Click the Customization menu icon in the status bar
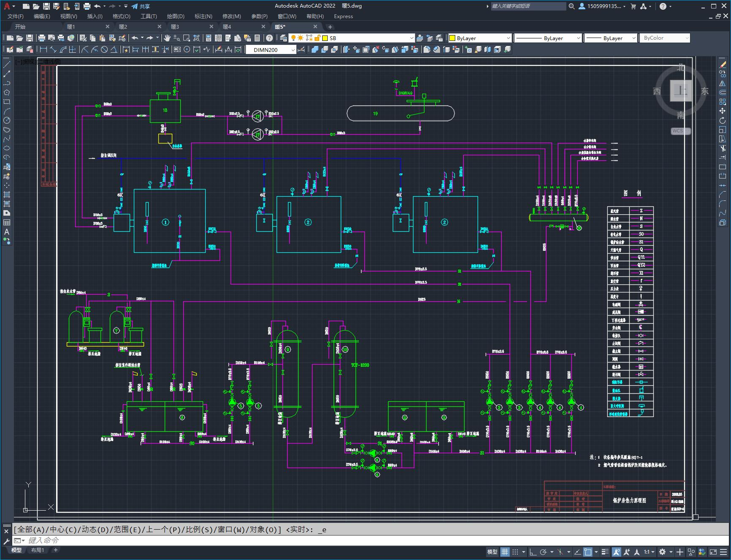The height and width of the screenshot is (560, 731). [723, 552]
